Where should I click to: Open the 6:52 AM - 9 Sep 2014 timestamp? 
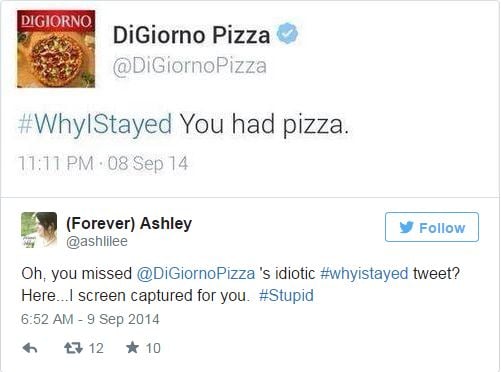coord(90,319)
